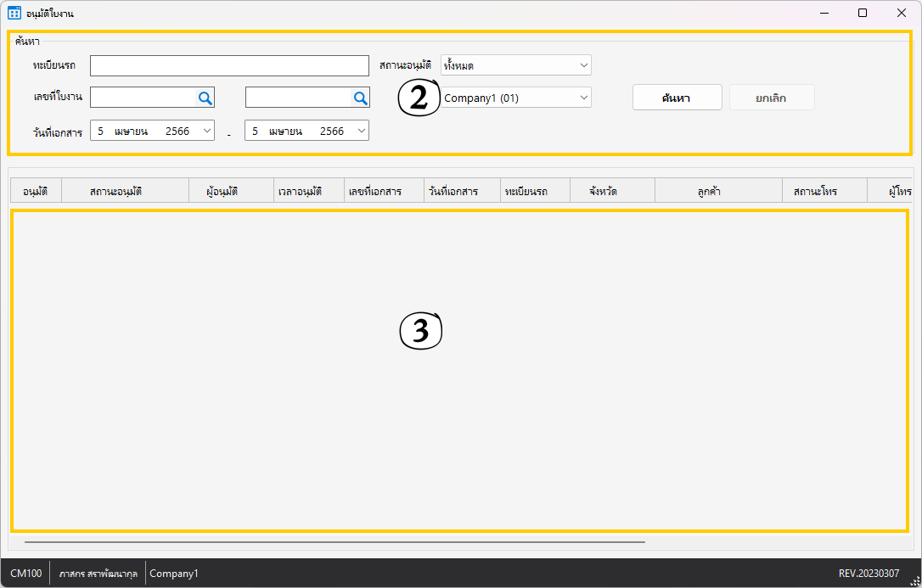The height and width of the screenshot is (588, 922).
Task: Click the ยกเลิก cancel button
Action: [771, 98]
